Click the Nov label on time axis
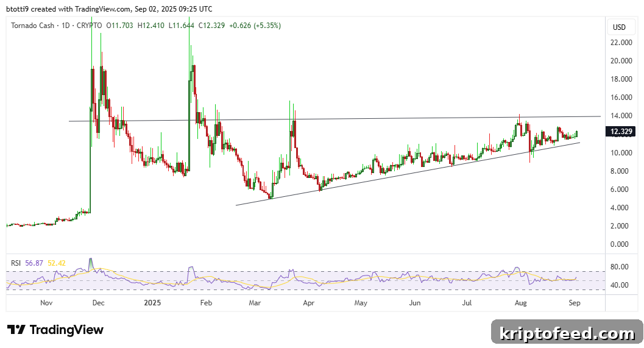The height and width of the screenshot is (348, 644). [46, 303]
